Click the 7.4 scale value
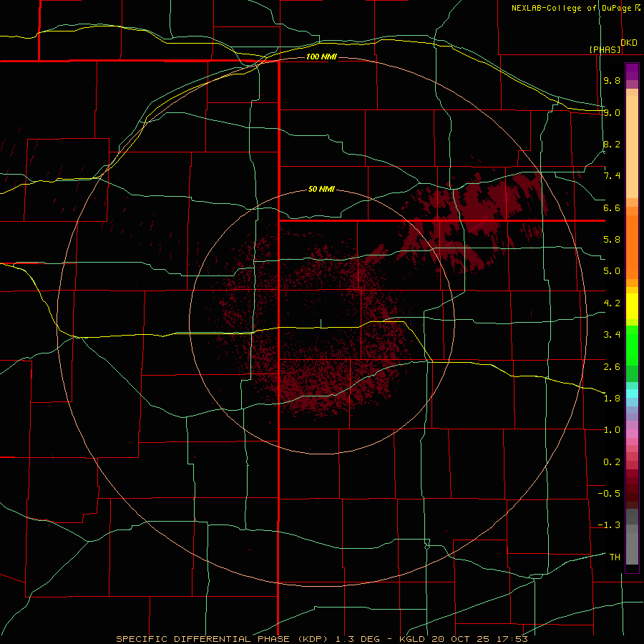Screen dimensions: 644x644 pyautogui.click(x=612, y=176)
